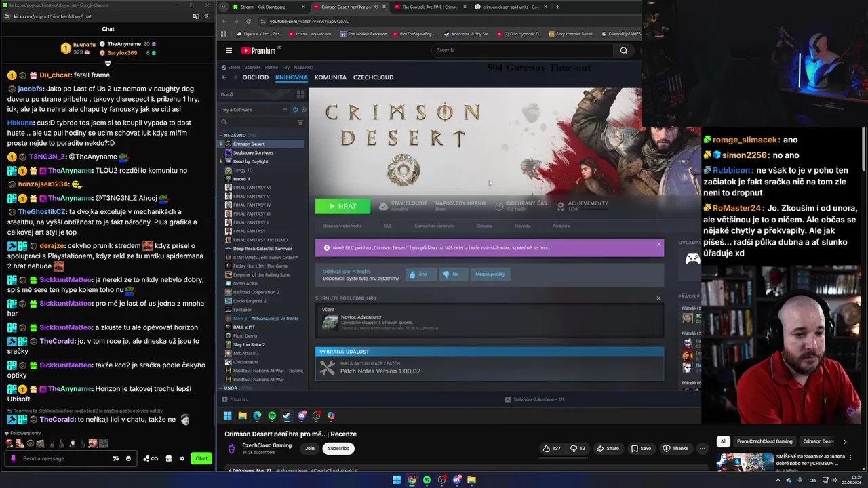Click the zoom magnifier icon in Kick chat address bar
This screenshot has width=868, height=488.
pyautogui.click(x=207, y=16)
